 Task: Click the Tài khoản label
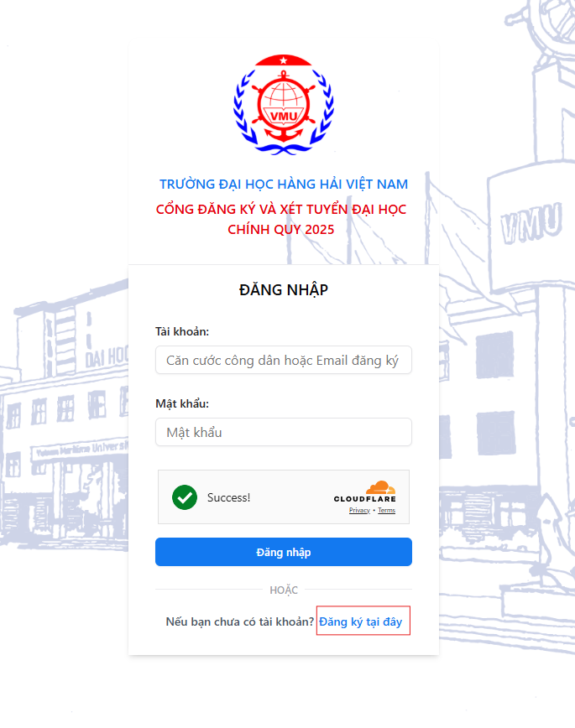coord(182,331)
